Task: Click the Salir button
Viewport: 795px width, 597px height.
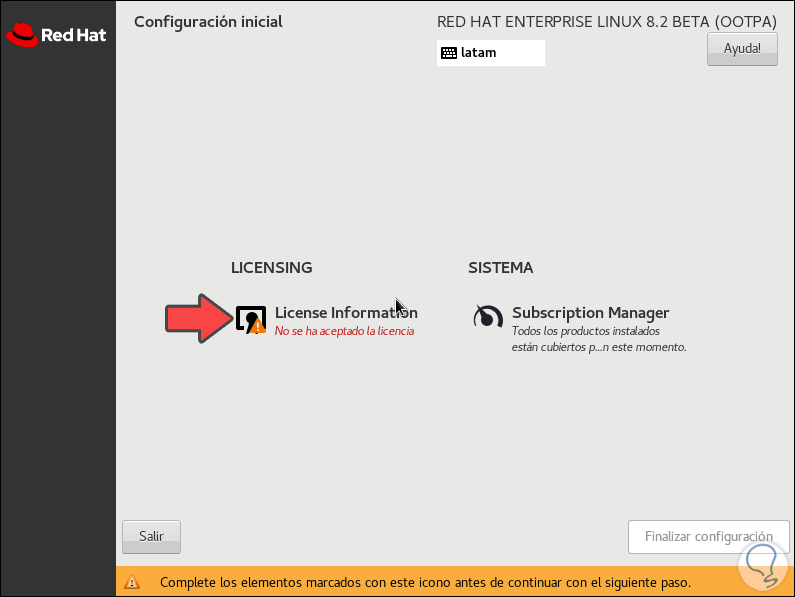Action: coord(151,537)
